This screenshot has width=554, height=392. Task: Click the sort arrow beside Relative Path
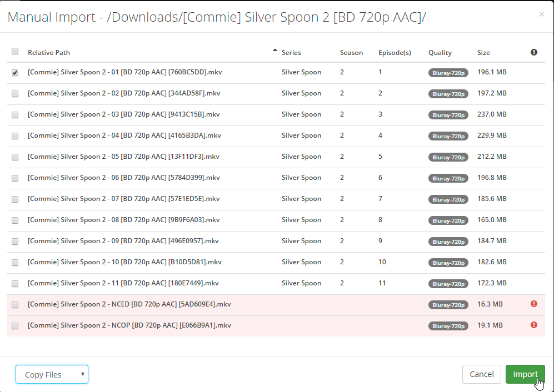274,50
